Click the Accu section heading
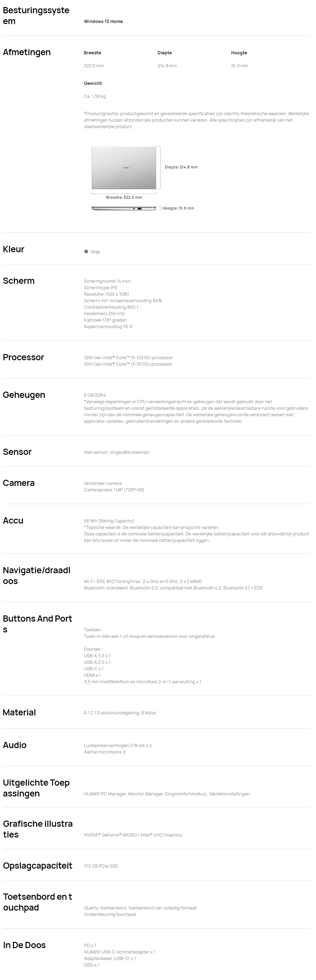Image resolution: width=316 pixels, height=980 pixels. click(13, 521)
